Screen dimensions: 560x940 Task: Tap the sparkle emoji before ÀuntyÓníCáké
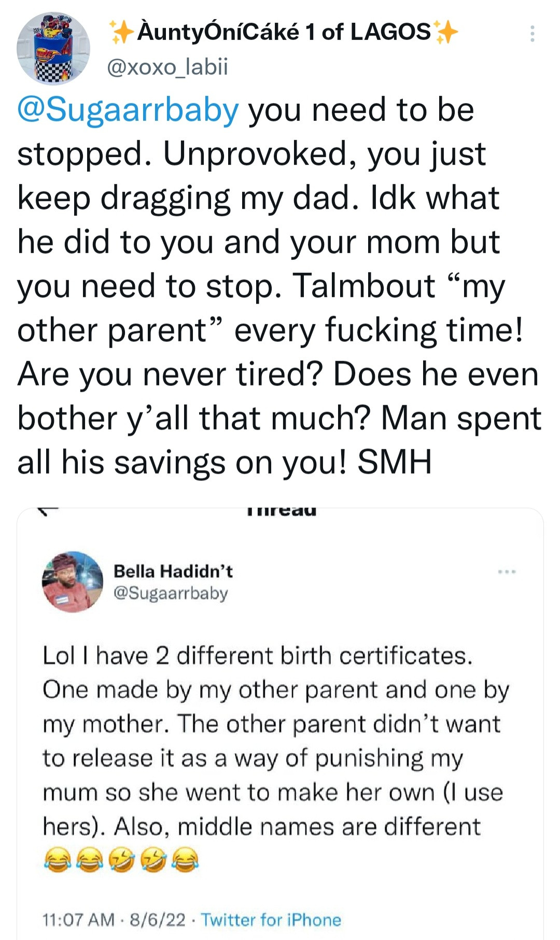click(121, 33)
